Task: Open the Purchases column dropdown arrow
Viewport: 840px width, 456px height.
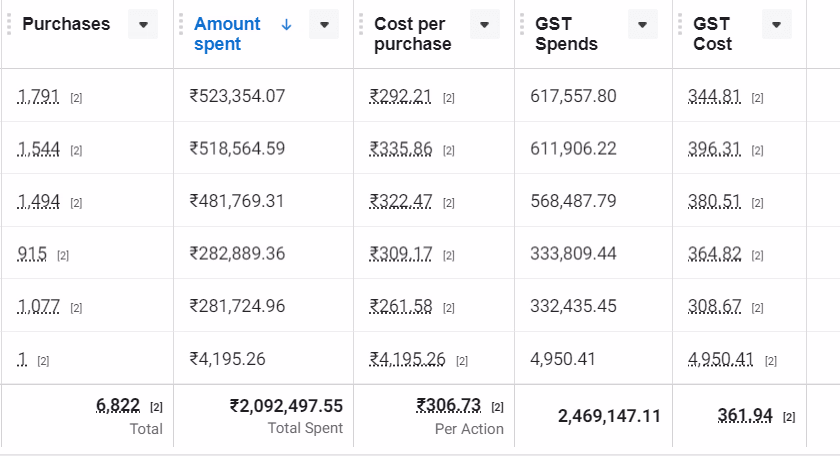Action: tap(144, 25)
